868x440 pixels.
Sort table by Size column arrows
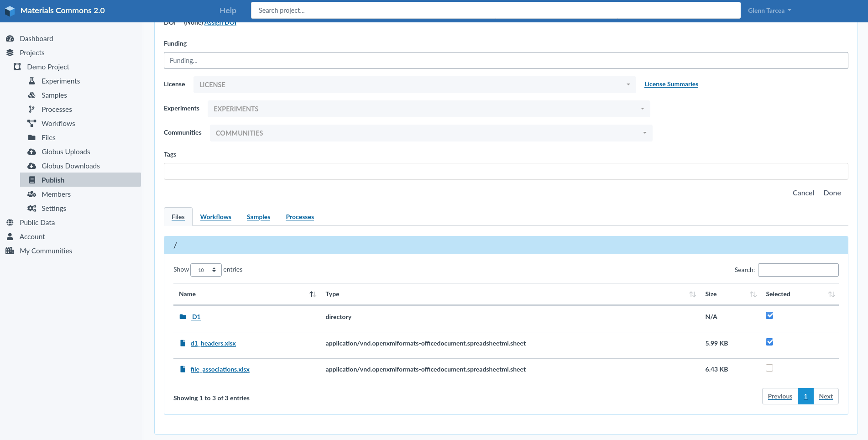coord(753,294)
